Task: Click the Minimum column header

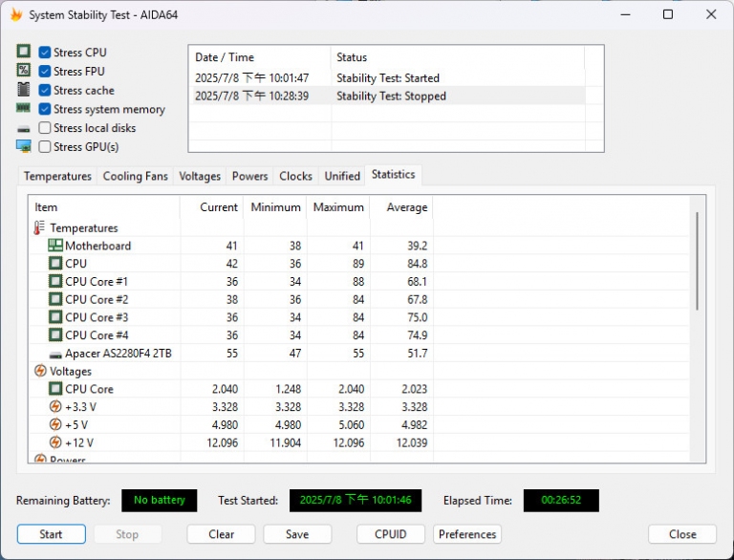Action: tap(275, 207)
